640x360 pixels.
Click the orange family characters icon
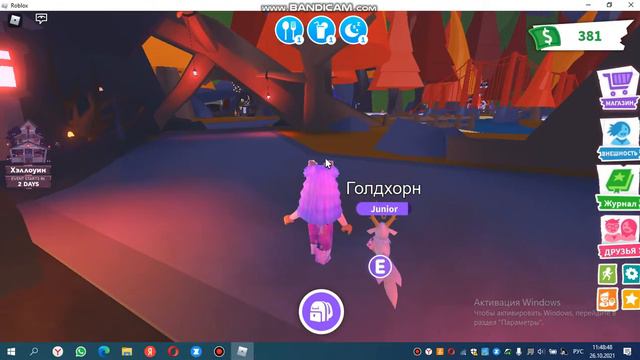pos(607,299)
